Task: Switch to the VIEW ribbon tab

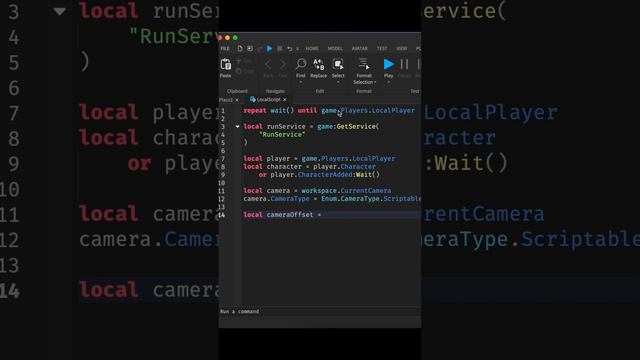Action: [x=402, y=49]
